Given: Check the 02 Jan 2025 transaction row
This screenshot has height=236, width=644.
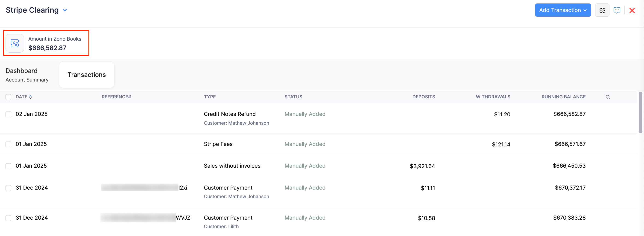Looking at the screenshot, I should pos(9,114).
